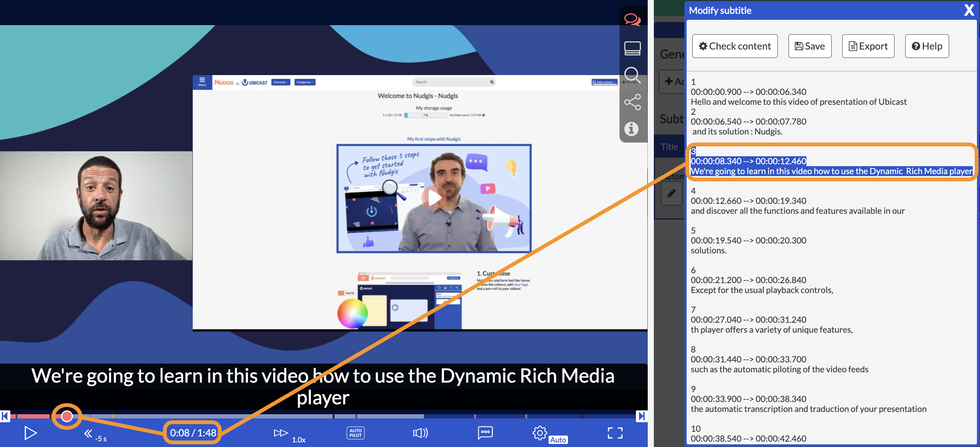Click the search magnifier icon in sidebar

pyautogui.click(x=632, y=75)
